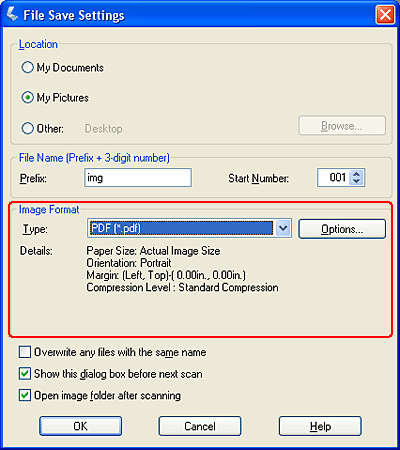Click the PDF (*.pdf) type selection
Image resolution: width=400 pixels, height=450 pixels.
[181, 228]
